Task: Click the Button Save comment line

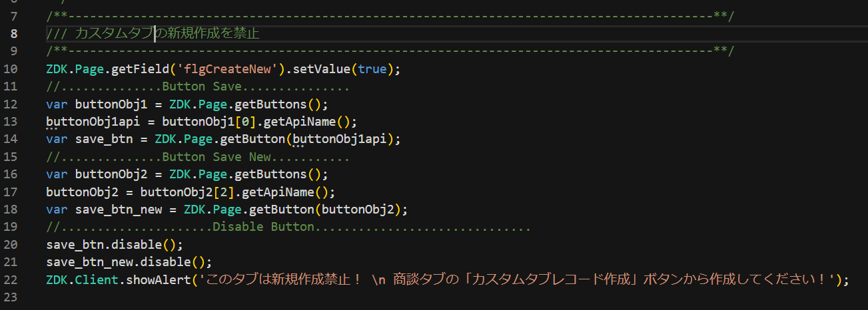Action: [198, 87]
